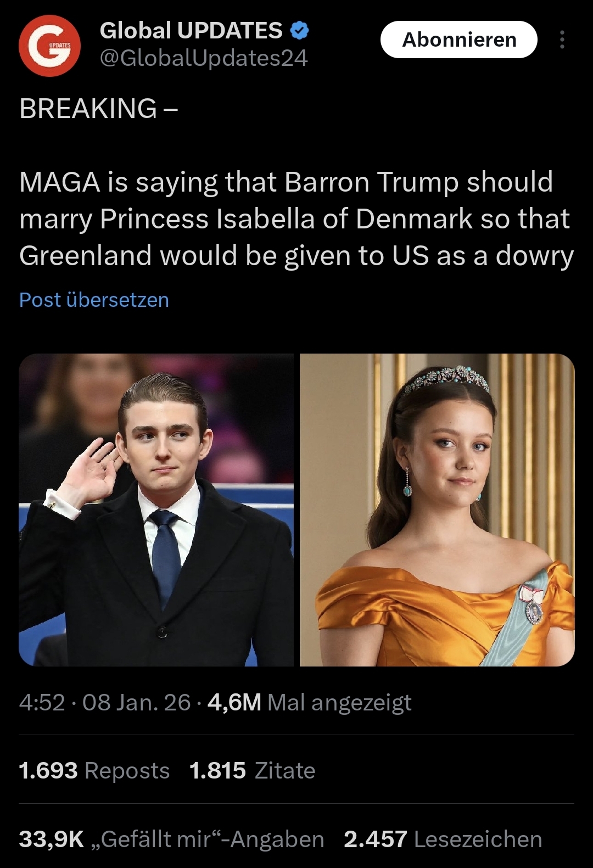593x868 pixels.
Task: Open the 2.457 Lesezeichen count
Action: click(443, 839)
